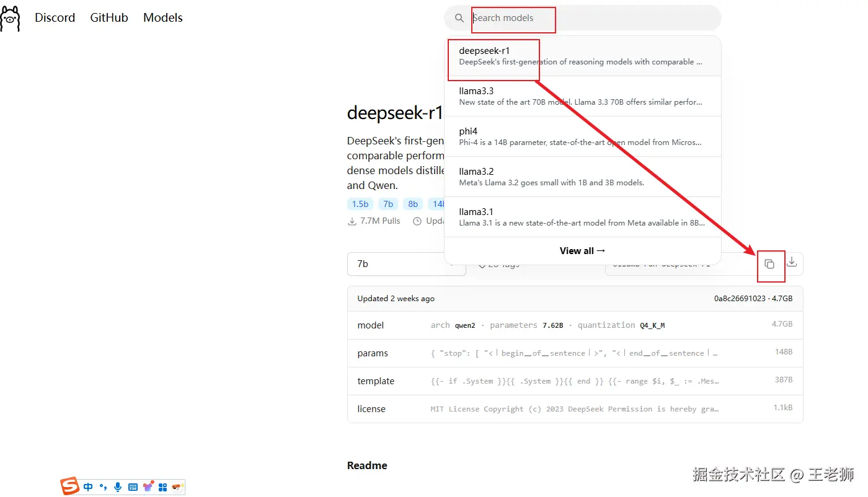Image resolution: width=868 pixels, height=497 pixels.
Task: Click the Ollama llama logo
Action: click(10, 18)
